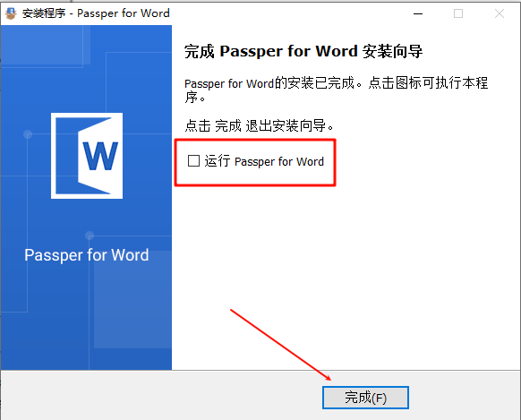This screenshot has width=521, height=420.
Task: Tick the 运行 Passper for Word checkbox
Action: click(193, 161)
